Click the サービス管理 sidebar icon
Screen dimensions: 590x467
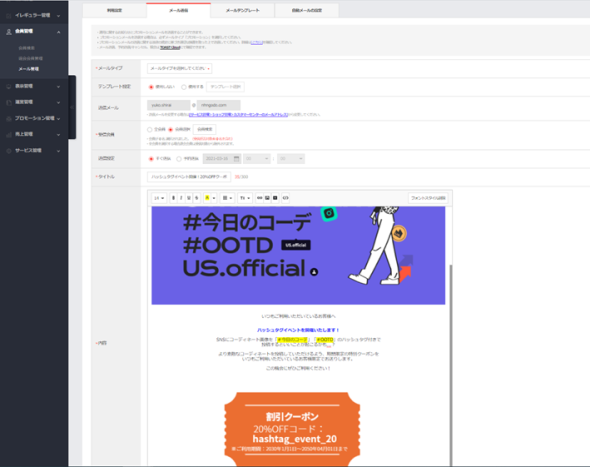coord(9,151)
